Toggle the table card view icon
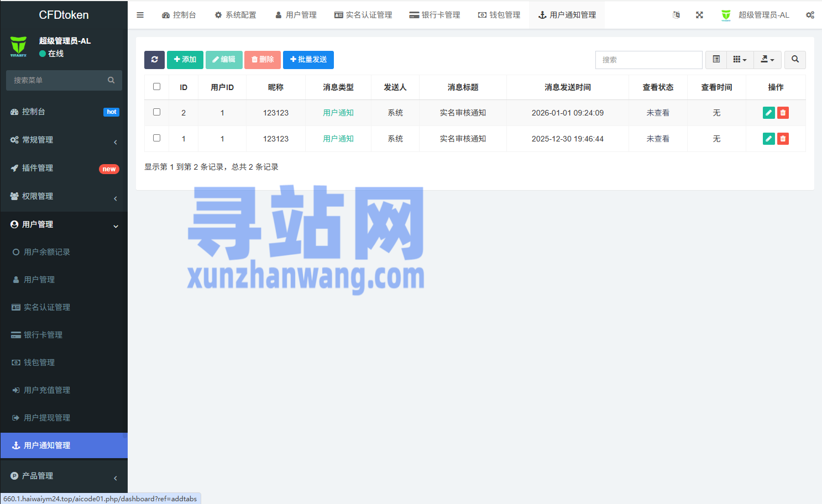Viewport: 822px width, 504px height. click(716, 60)
